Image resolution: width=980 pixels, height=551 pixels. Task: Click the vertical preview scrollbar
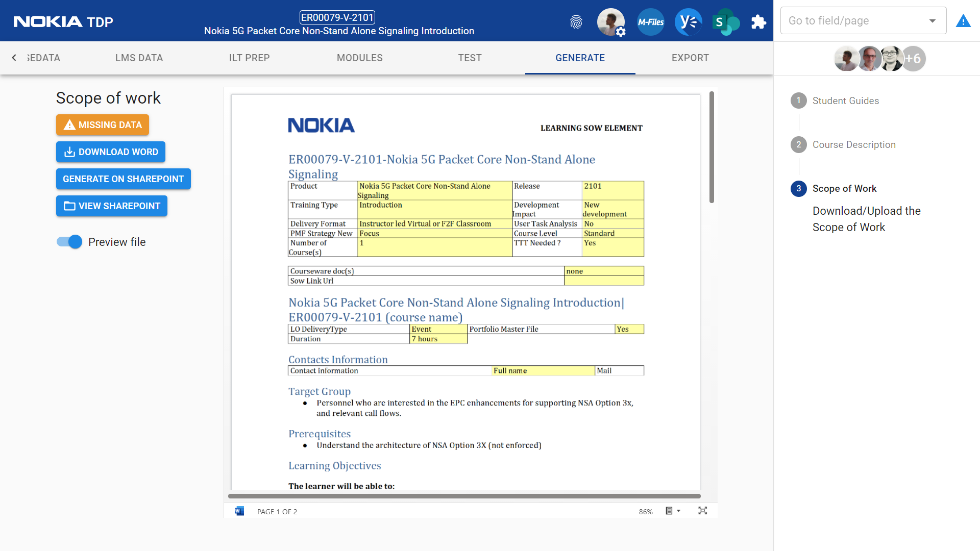(x=712, y=147)
